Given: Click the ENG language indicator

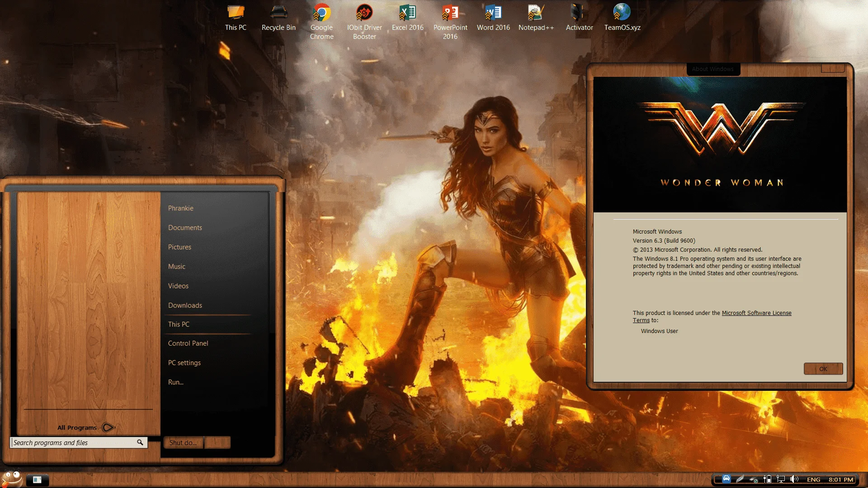Looking at the screenshot, I should tap(813, 480).
